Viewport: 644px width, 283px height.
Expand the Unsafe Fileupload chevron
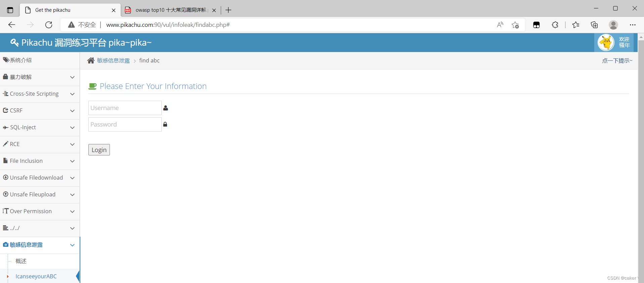pyautogui.click(x=72, y=195)
